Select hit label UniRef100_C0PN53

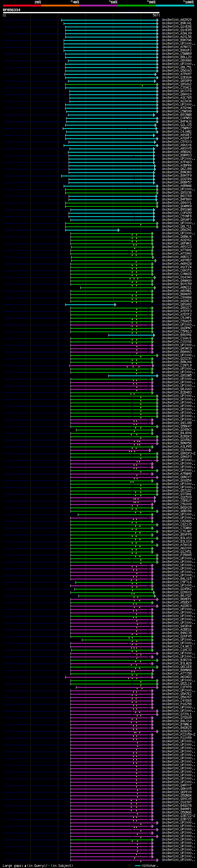(x=177, y=118)
